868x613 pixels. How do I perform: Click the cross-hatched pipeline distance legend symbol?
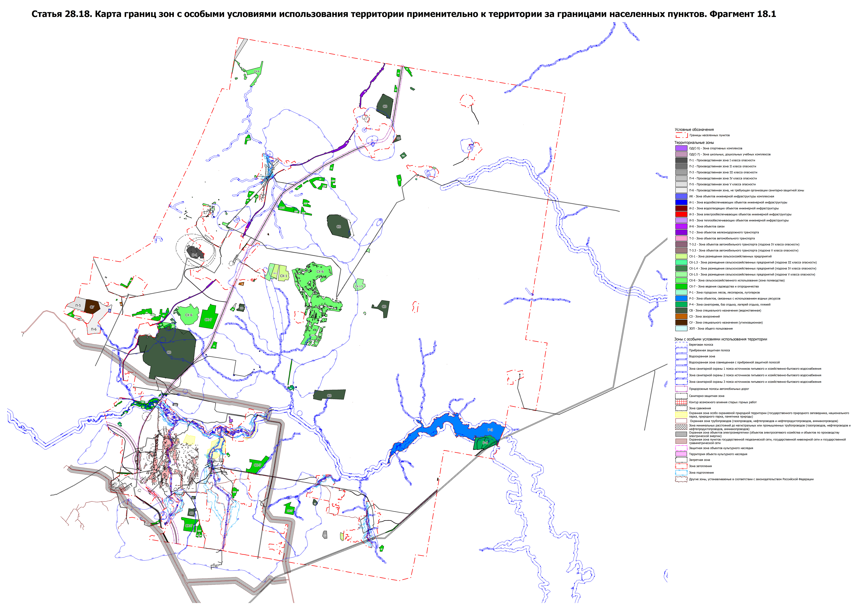click(681, 427)
